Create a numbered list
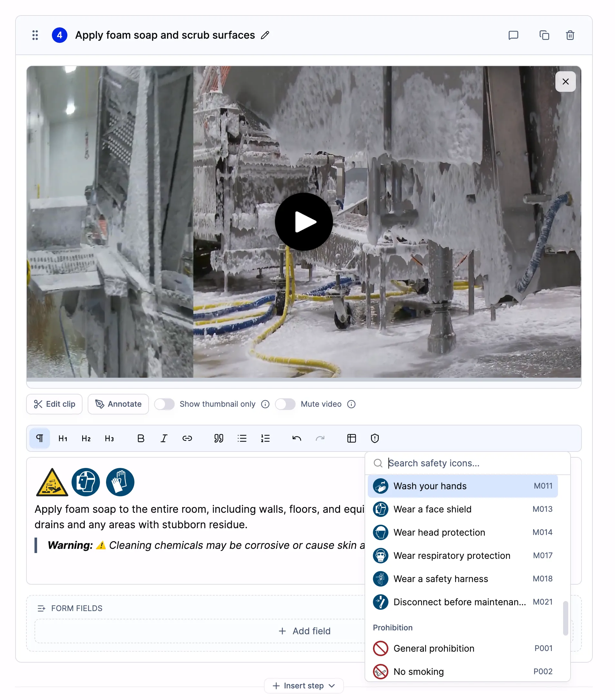The height and width of the screenshot is (700, 615). pyautogui.click(x=265, y=438)
